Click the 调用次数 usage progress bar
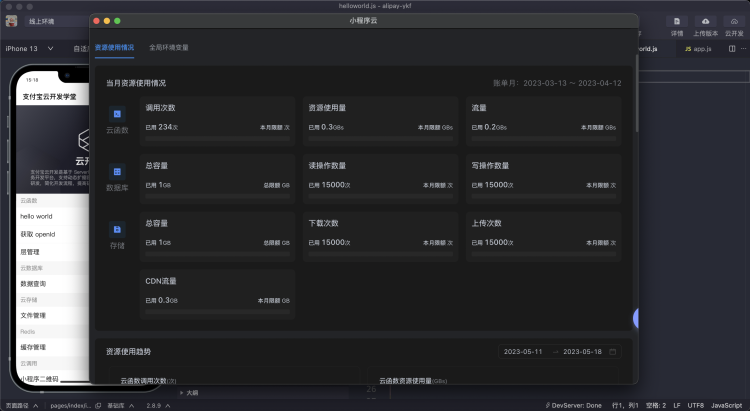 point(218,139)
